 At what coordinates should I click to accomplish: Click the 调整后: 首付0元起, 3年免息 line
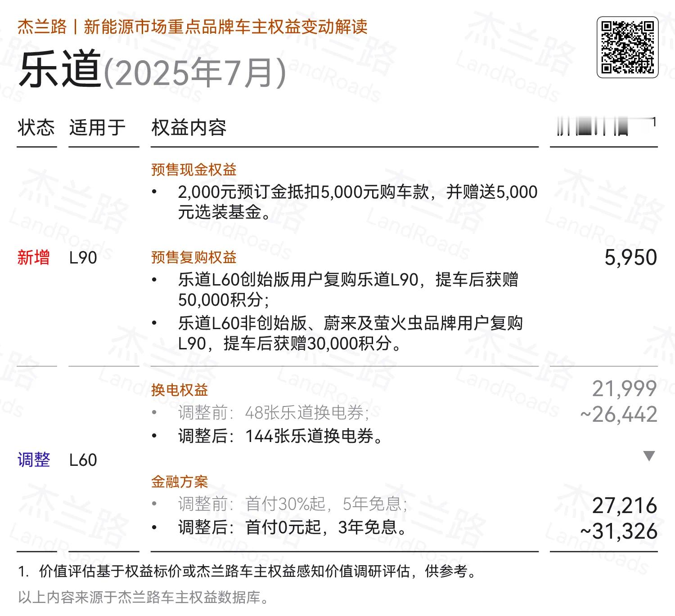279,527
